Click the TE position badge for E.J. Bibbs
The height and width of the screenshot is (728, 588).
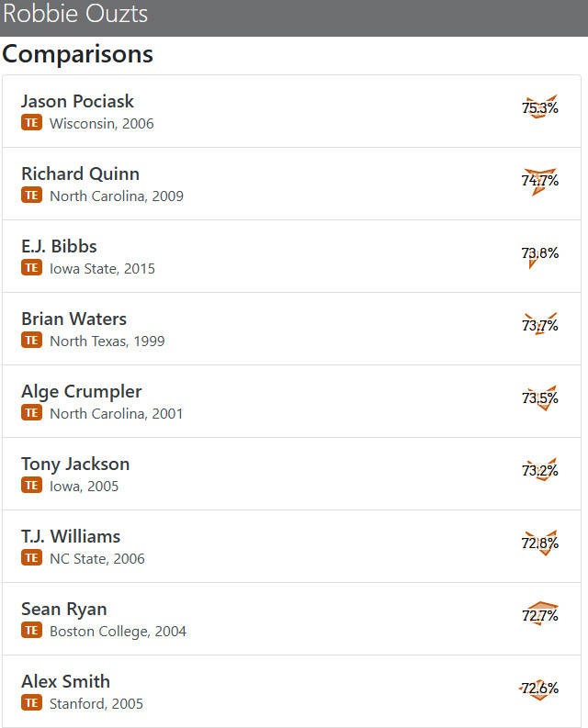31,268
